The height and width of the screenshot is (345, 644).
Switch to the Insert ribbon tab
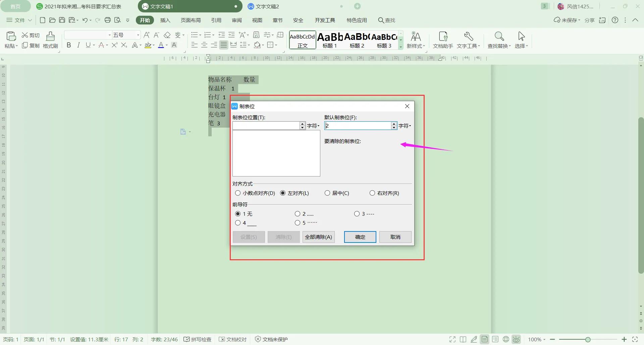(x=165, y=20)
